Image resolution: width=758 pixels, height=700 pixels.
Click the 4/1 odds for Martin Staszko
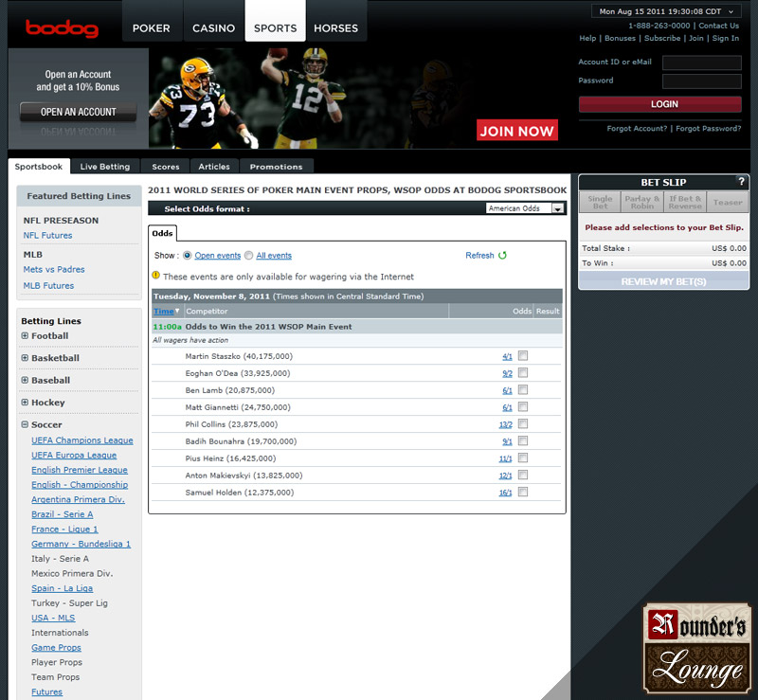[x=507, y=357]
